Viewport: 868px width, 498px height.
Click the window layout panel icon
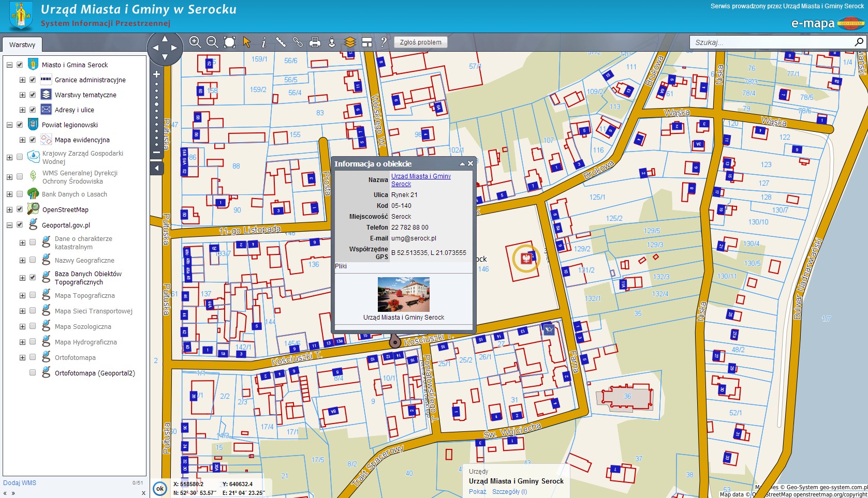[x=367, y=42]
